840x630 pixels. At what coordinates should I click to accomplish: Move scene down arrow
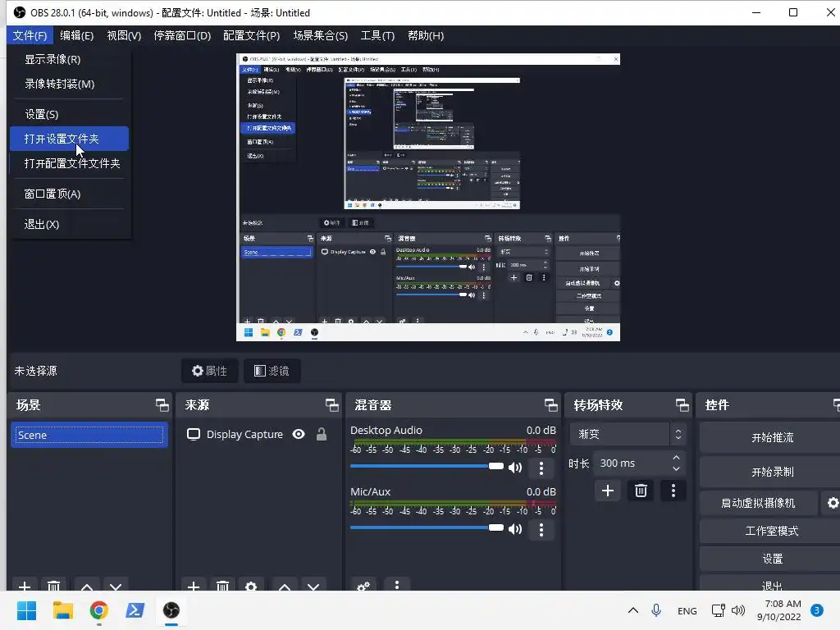coord(116,586)
